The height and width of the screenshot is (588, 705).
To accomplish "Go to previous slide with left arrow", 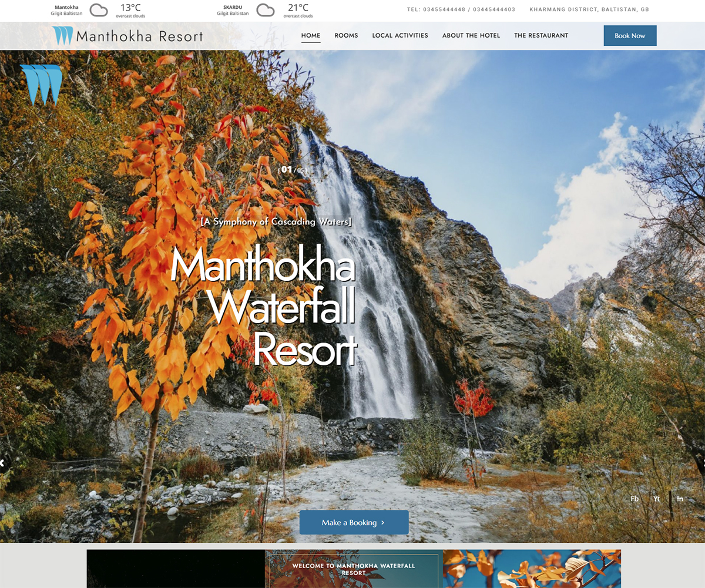I will [x=3, y=463].
